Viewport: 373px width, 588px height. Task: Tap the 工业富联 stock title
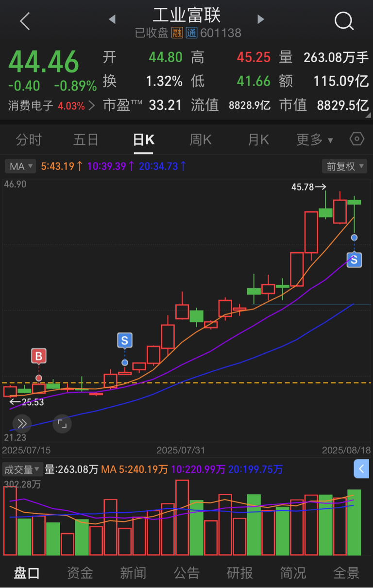click(x=186, y=15)
